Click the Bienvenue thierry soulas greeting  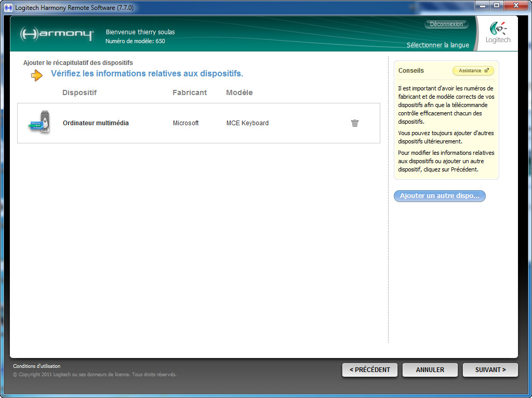[140, 32]
